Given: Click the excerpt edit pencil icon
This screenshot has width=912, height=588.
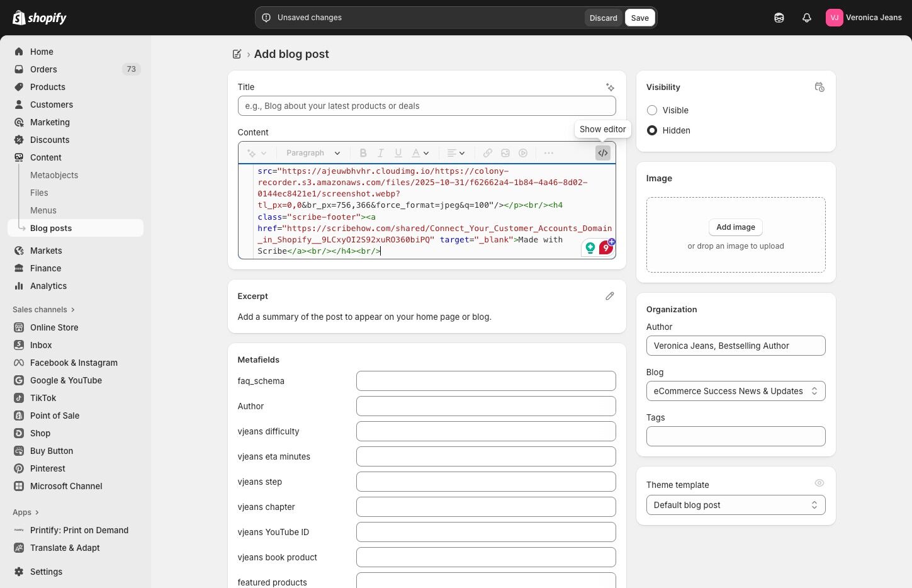Looking at the screenshot, I should point(609,296).
